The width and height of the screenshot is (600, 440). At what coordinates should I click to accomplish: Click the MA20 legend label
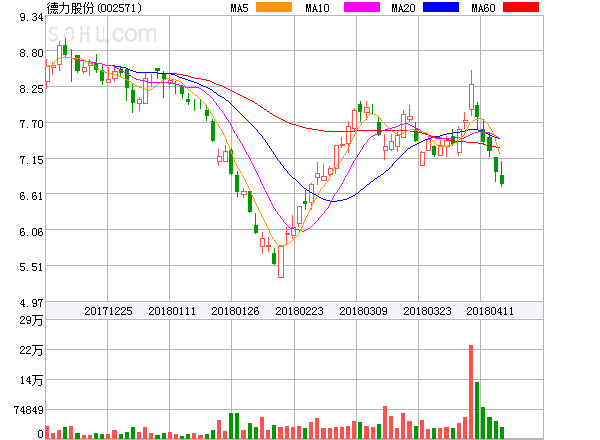pos(403,8)
